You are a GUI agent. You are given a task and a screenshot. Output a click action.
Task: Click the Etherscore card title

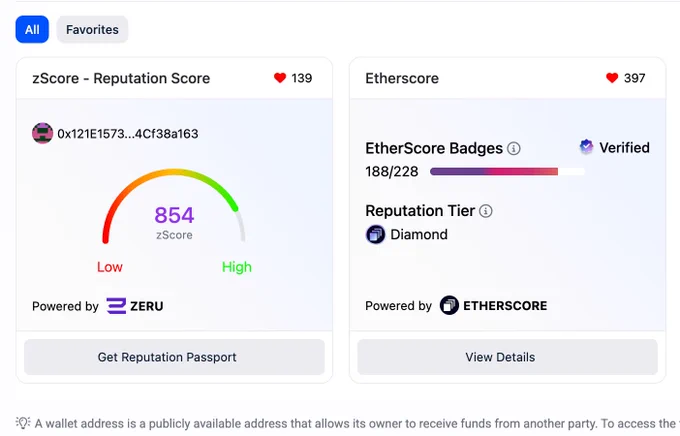click(402, 79)
